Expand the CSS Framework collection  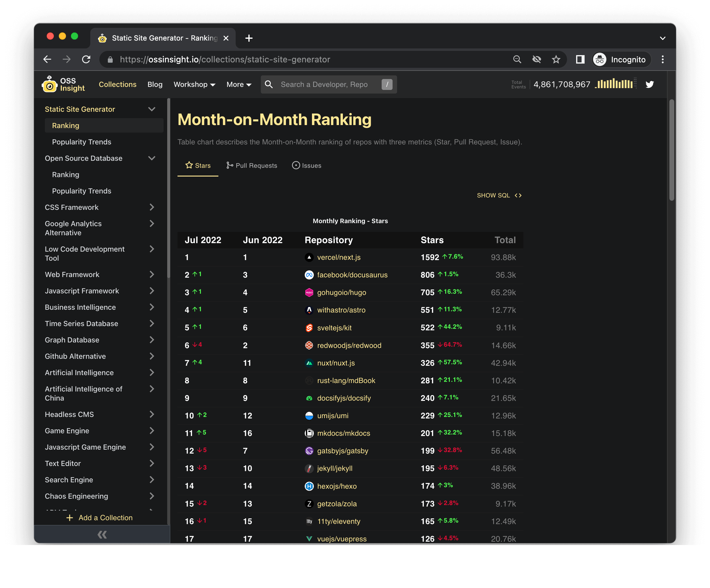[152, 207]
